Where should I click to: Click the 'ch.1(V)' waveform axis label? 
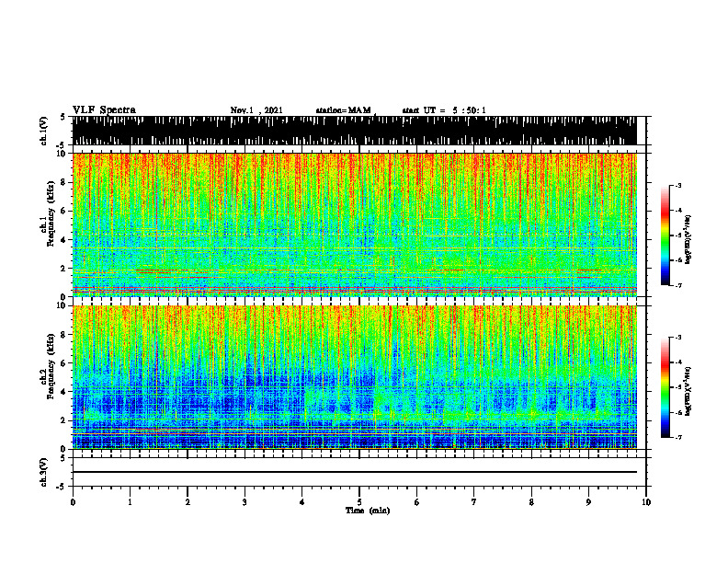tap(44, 131)
